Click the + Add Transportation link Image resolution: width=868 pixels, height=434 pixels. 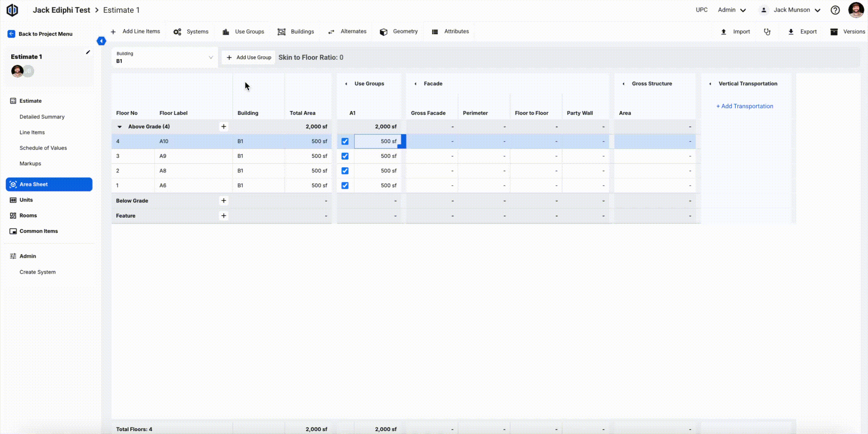tap(745, 106)
